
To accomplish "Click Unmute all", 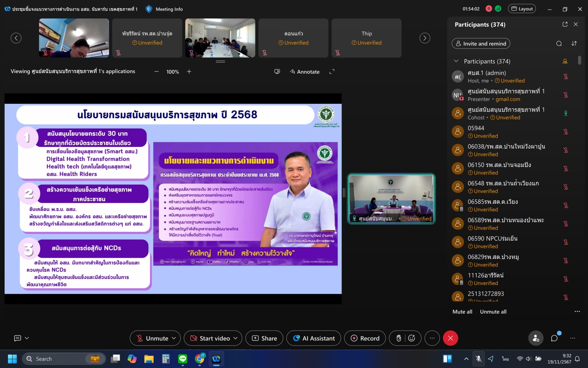I will 493,312.
